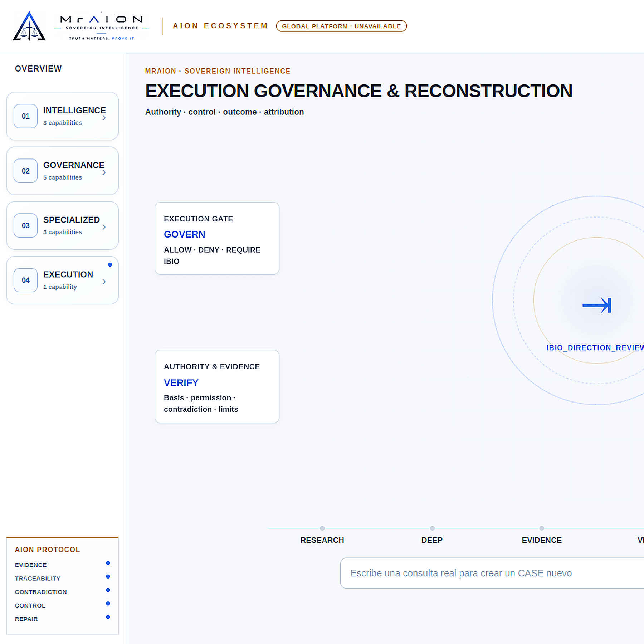Open the AION ECOSYSTEM link
644x644 pixels.
[220, 26]
